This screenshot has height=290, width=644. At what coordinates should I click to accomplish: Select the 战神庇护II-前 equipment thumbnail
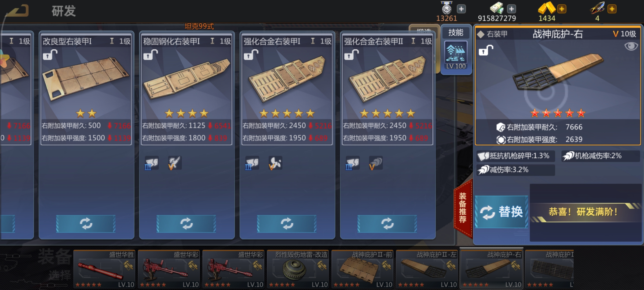click(363, 269)
